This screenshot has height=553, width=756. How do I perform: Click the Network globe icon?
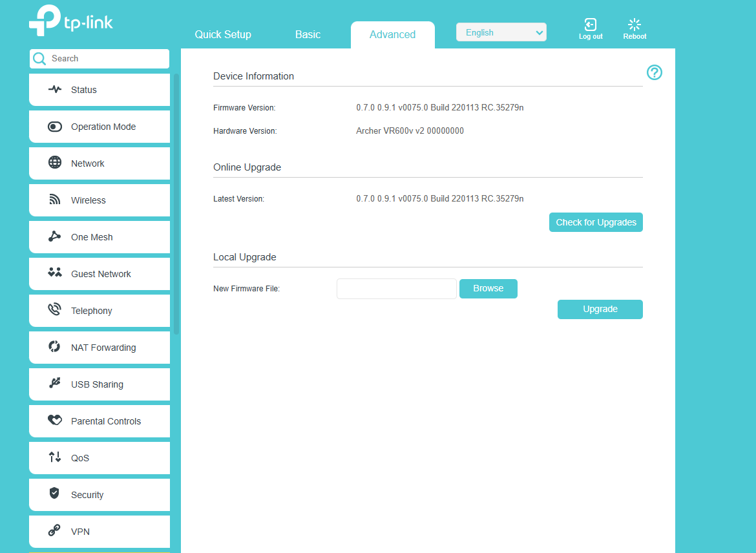click(55, 163)
